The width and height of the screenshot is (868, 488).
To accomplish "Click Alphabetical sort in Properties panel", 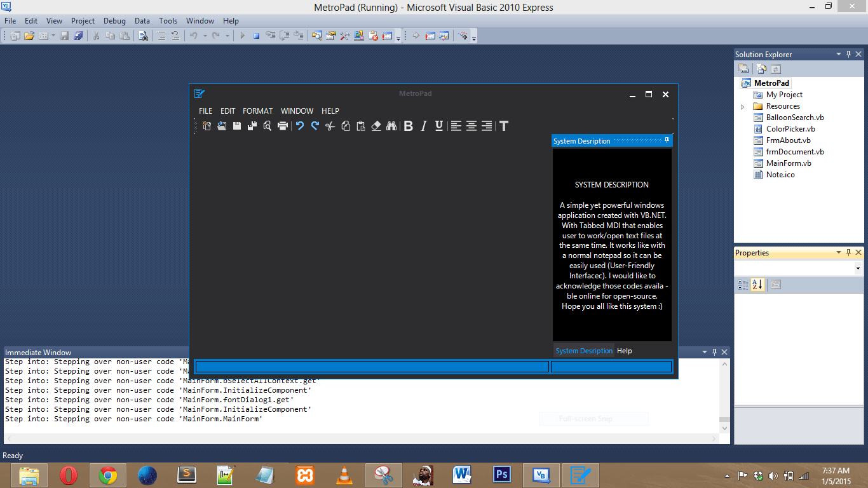I will point(757,285).
